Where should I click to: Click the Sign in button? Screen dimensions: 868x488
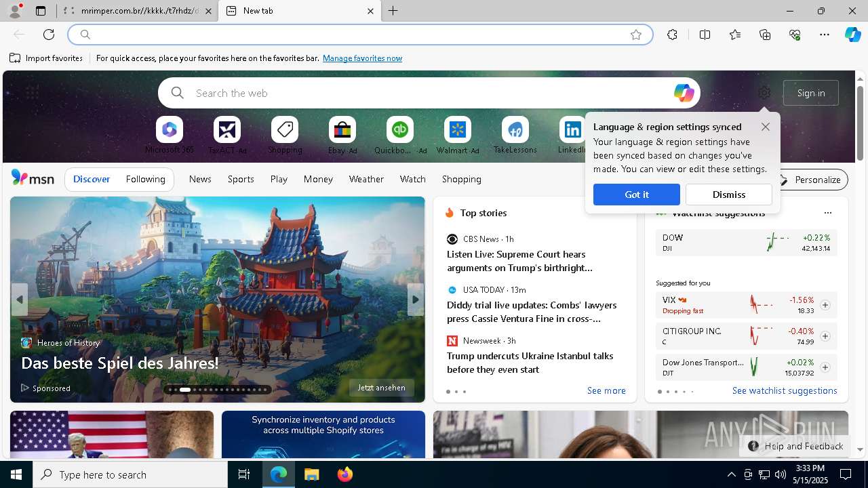pyautogui.click(x=811, y=93)
